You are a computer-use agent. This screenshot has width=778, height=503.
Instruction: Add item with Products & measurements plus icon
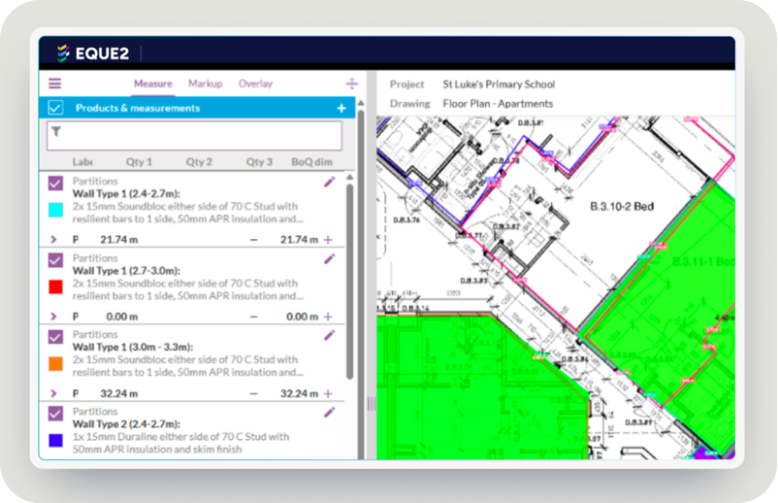[341, 108]
